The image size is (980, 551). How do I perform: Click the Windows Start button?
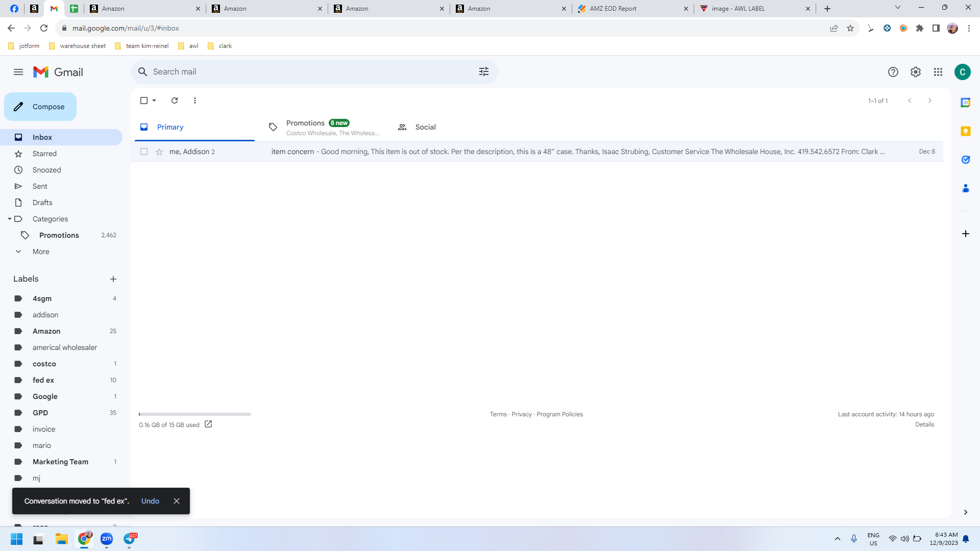17,539
